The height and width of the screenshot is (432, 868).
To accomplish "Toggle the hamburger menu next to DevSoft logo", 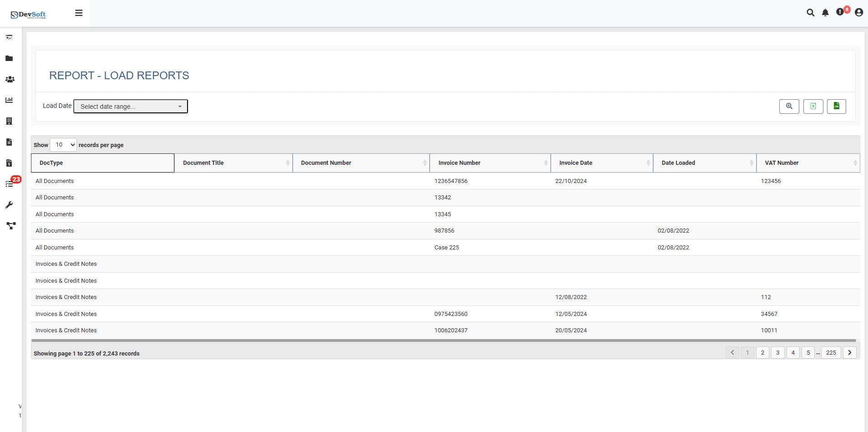I will coord(79,12).
